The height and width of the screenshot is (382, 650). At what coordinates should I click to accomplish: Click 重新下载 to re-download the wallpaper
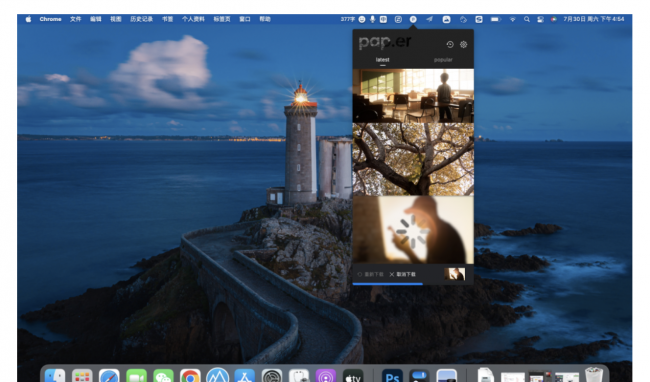coord(371,274)
